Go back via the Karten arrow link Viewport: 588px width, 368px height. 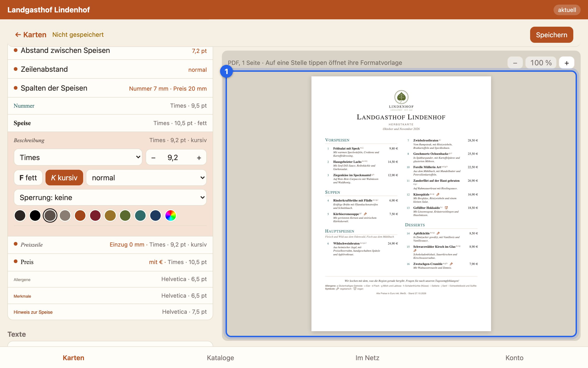31,35
